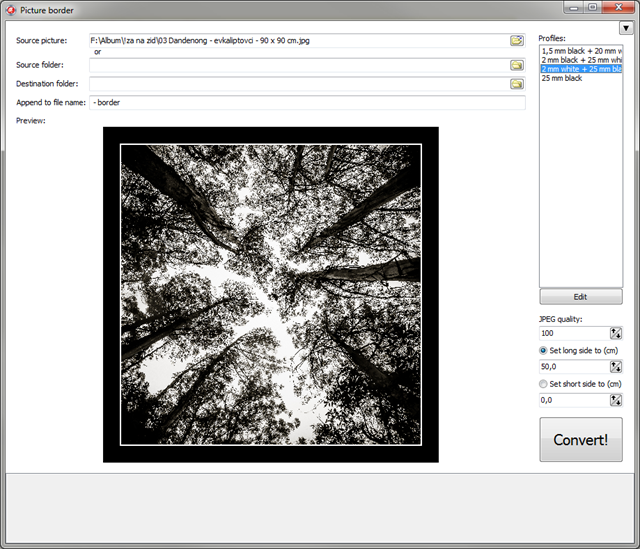The image size is (640, 549).
Task: Minimize the Picture border window
Action: pyautogui.click(x=574, y=8)
